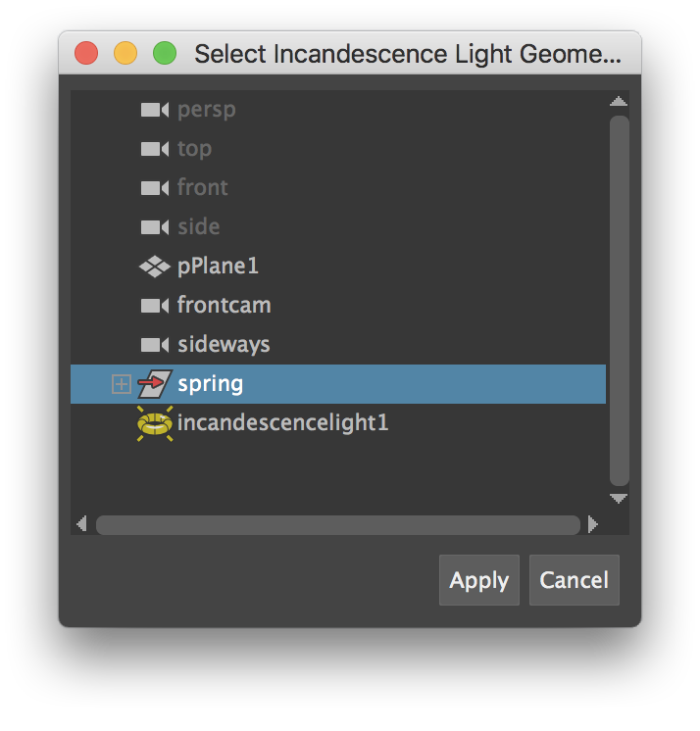Image resolution: width=700 pixels, height=731 pixels.
Task: Click the scroll left arrow
Action: (81, 524)
